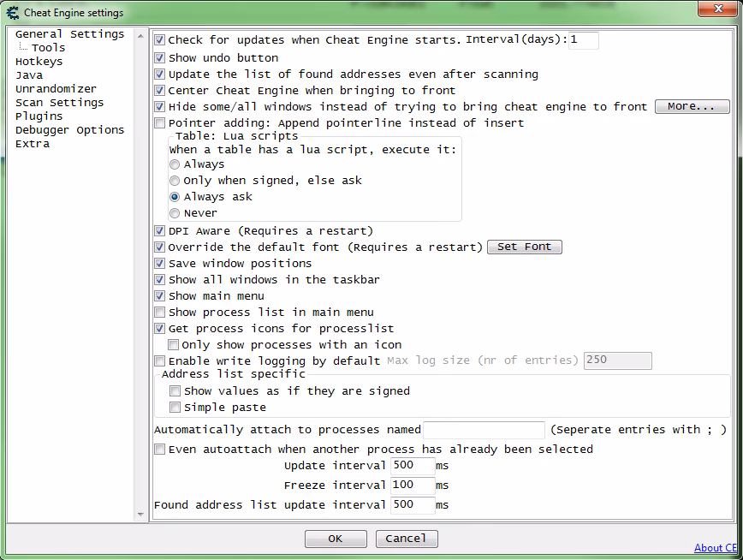743x560 pixels.
Task: Toggle Hide some/all windows checkbox
Action: [160, 107]
